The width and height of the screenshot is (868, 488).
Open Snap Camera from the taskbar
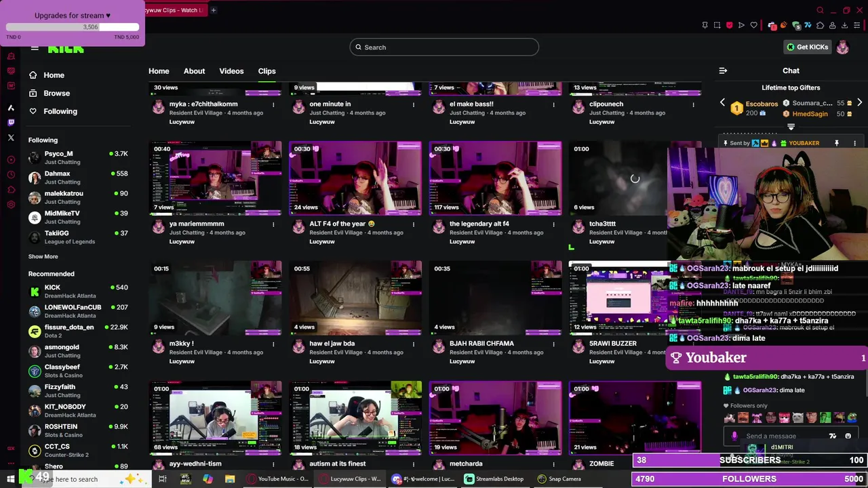point(559,479)
